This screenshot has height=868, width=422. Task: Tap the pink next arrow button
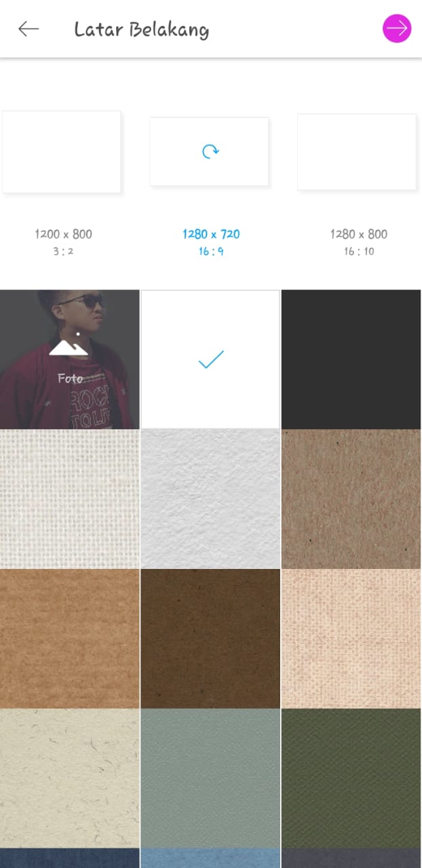coord(397,28)
